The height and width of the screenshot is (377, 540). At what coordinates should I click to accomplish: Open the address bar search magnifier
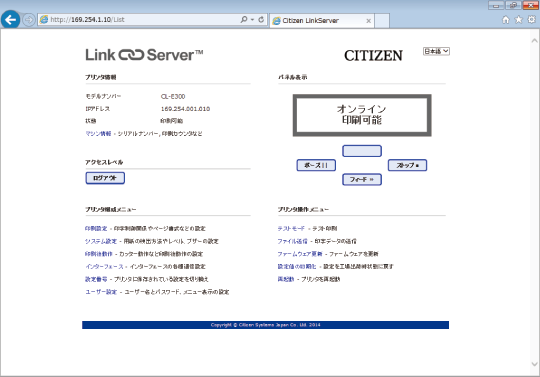tap(244, 20)
